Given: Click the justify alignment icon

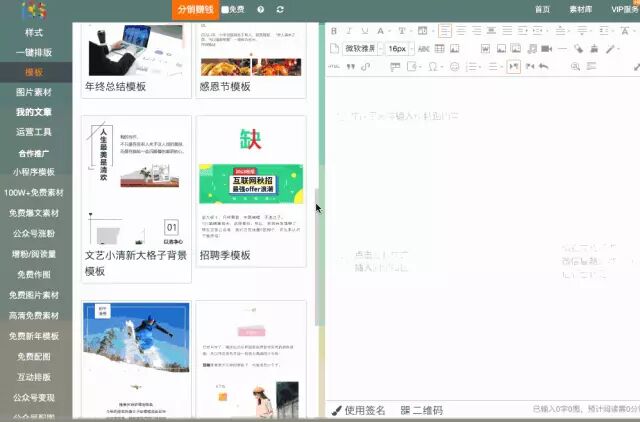Looking at the screenshot, I should 507,31.
